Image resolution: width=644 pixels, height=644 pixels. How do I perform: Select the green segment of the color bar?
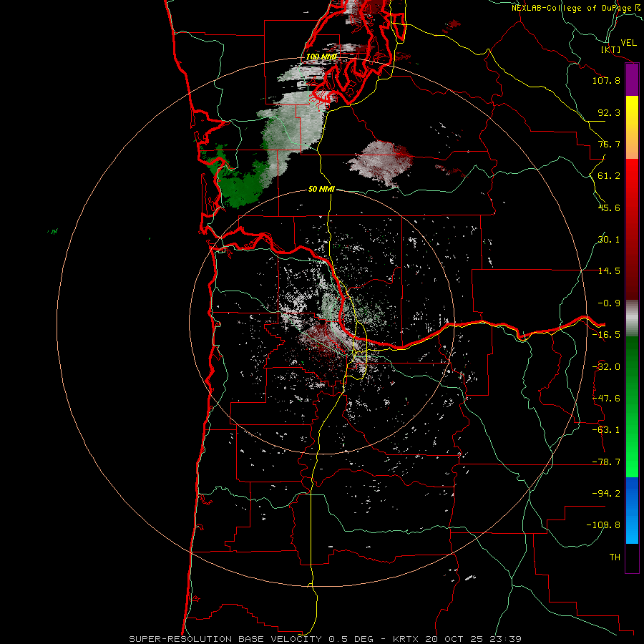(x=632, y=406)
